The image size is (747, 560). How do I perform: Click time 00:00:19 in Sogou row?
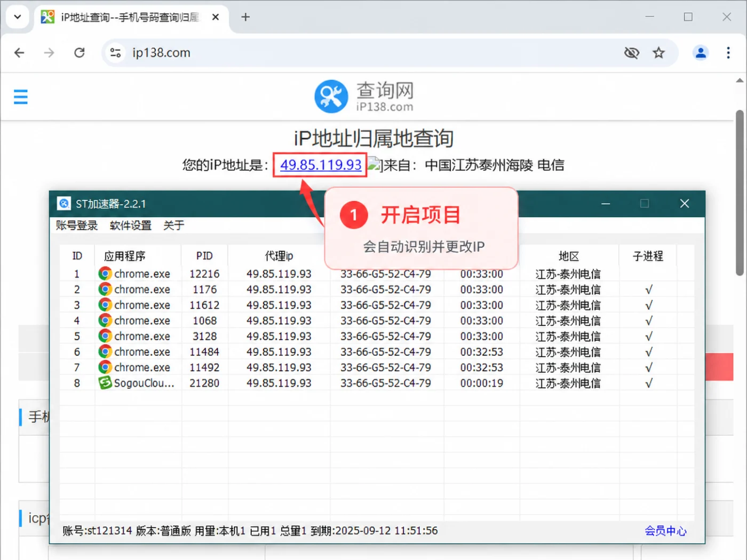(x=482, y=383)
